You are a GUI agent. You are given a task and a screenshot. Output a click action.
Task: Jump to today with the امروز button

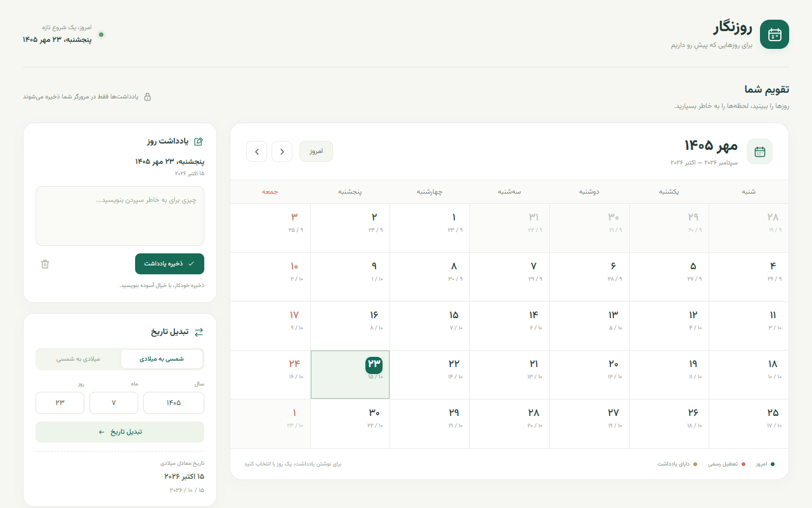pos(316,151)
